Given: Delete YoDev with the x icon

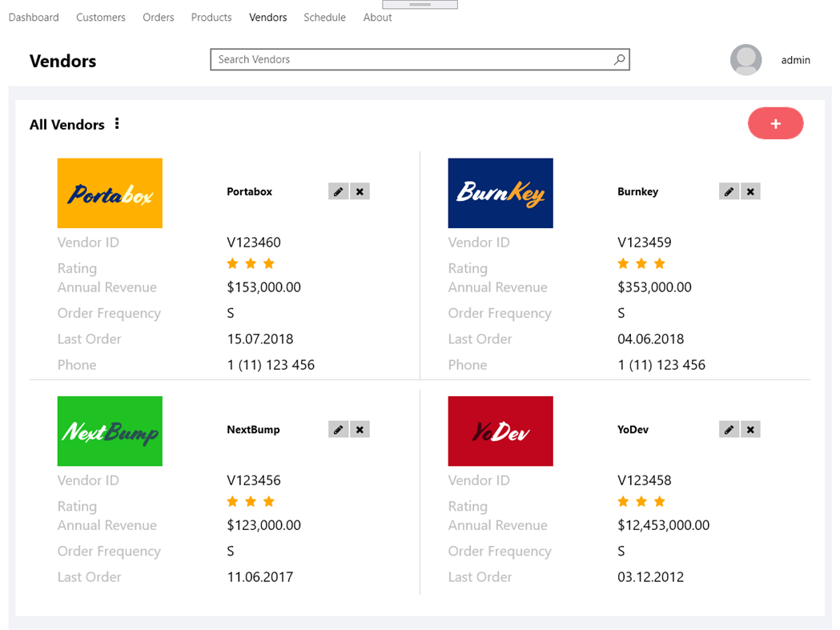Looking at the screenshot, I should coord(750,429).
